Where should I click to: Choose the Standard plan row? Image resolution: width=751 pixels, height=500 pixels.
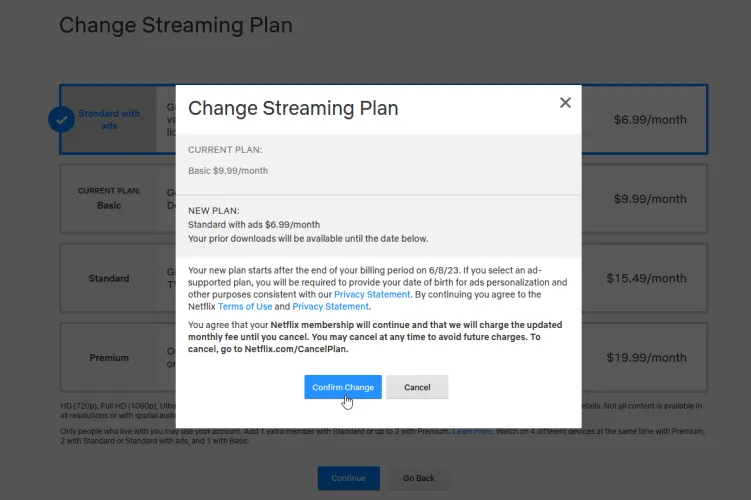pos(109,278)
